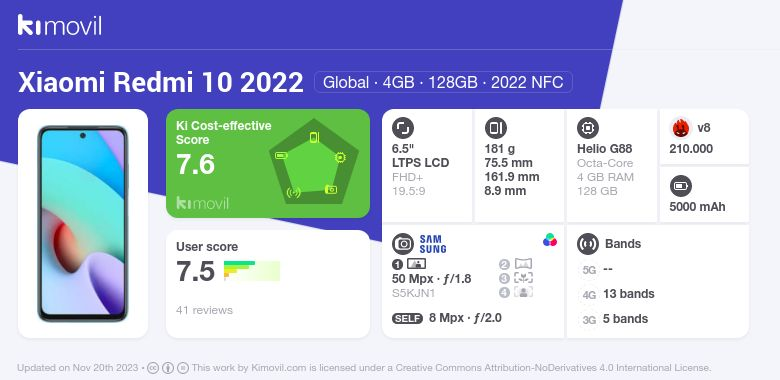
Task: Click the 4G bands label badge
Action: tap(589, 295)
